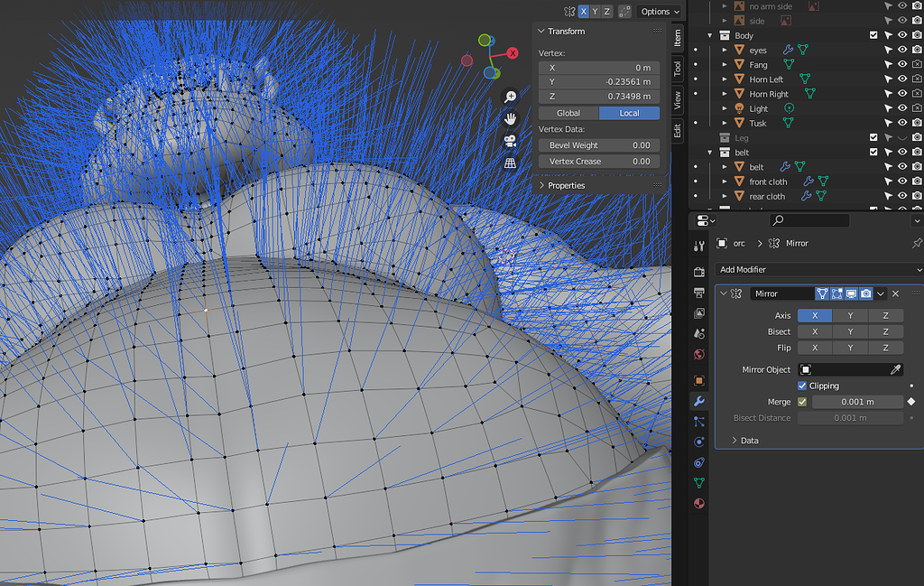Expand the Fang object in the outliner
The image size is (924, 586).
(x=725, y=64)
